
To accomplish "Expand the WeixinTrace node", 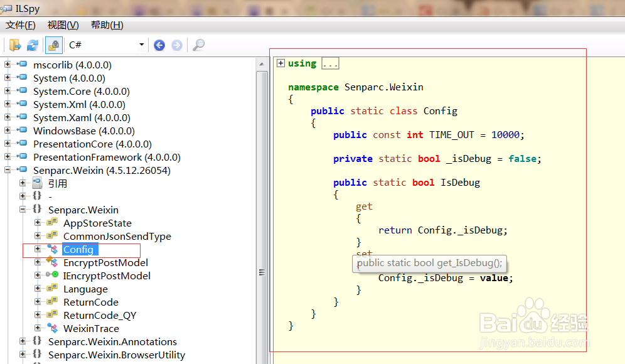I will coord(38,328).
